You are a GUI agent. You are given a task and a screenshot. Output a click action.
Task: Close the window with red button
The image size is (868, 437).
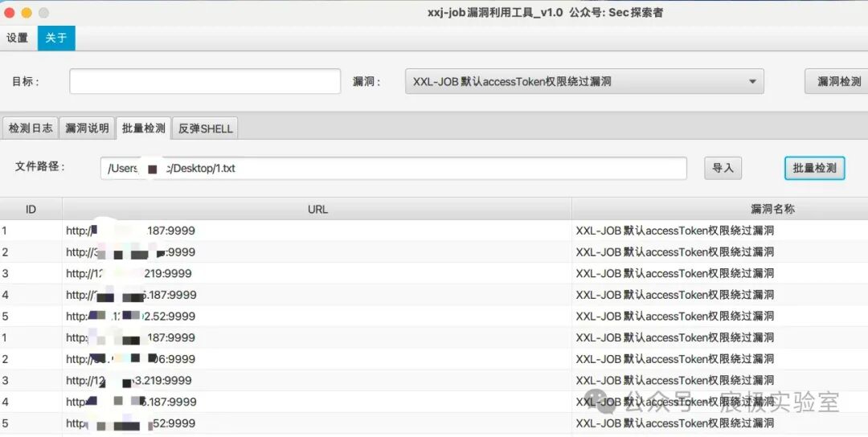(10, 12)
